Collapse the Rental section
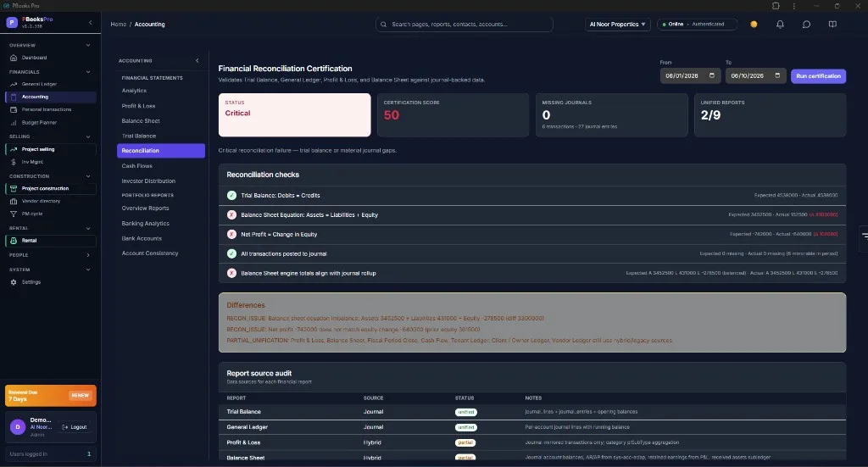Viewport: 868px width, 467px height. click(88, 229)
